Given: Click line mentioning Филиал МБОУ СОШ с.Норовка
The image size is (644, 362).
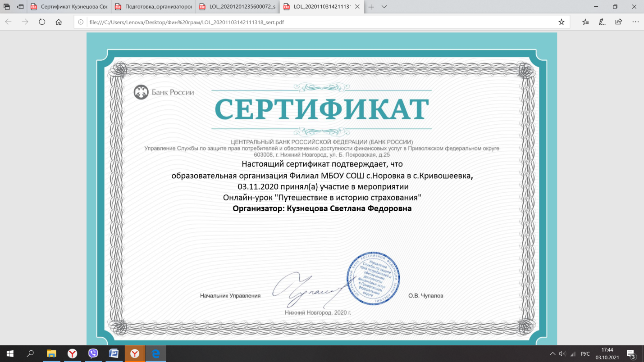Looking at the screenshot, I should pos(323,175).
